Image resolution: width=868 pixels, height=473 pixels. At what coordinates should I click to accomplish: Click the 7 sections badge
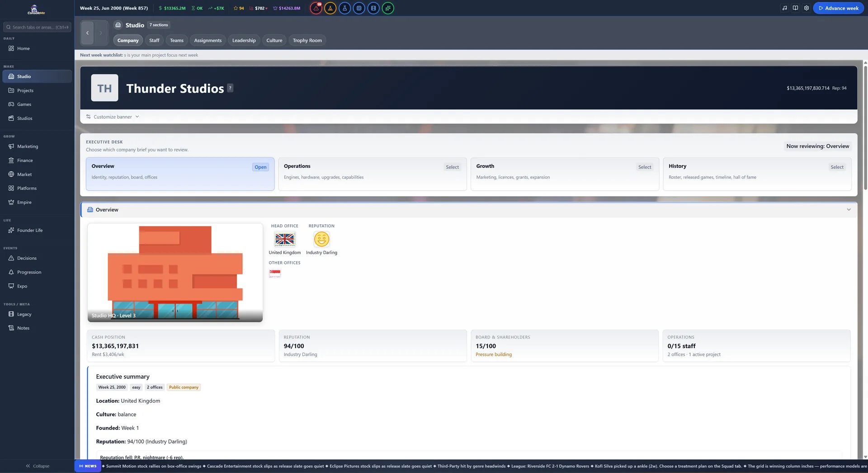[159, 25]
